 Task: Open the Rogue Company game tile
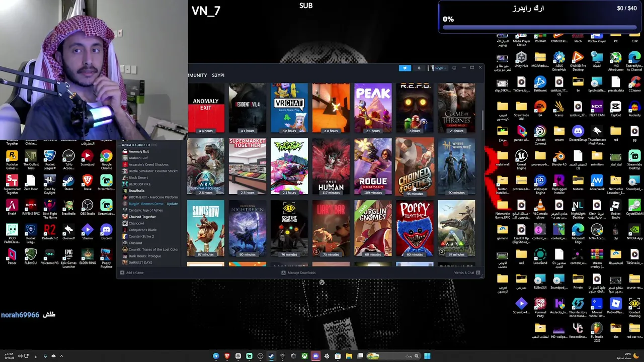click(x=373, y=166)
